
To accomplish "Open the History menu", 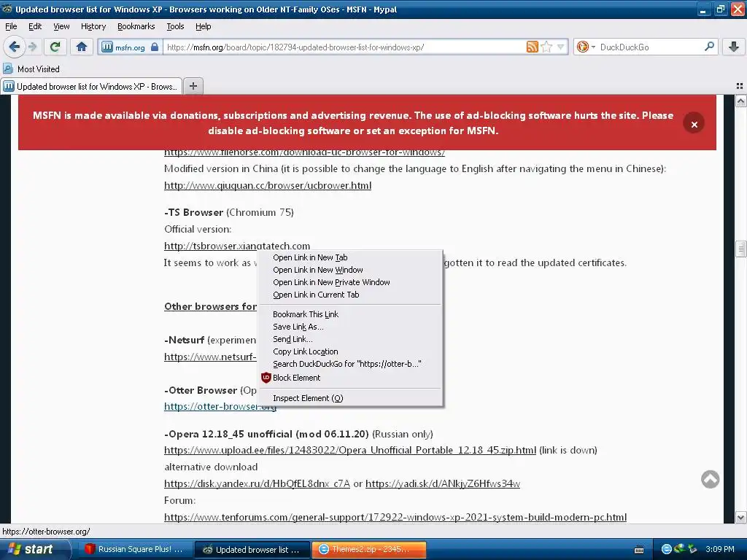I will pyautogui.click(x=93, y=26).
